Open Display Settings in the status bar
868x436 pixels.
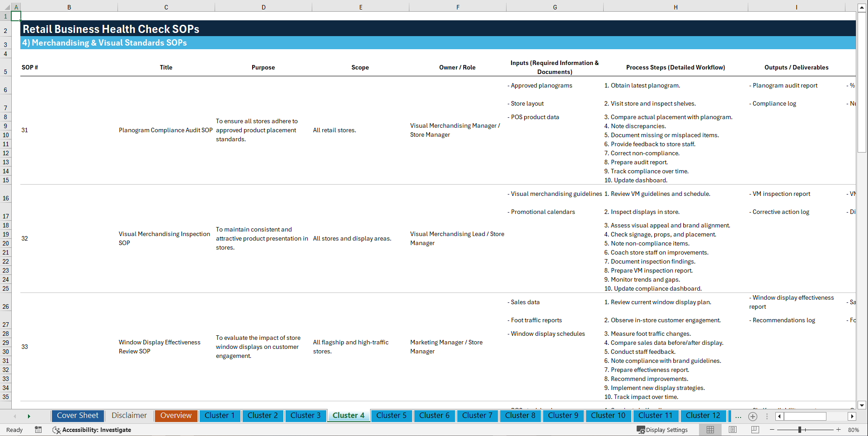point(663,430)
